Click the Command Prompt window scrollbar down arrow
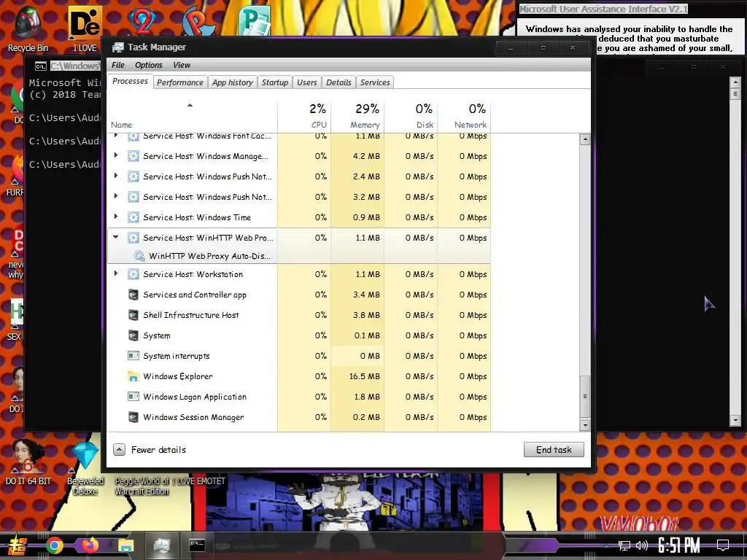747x560 pixels. 735,421
